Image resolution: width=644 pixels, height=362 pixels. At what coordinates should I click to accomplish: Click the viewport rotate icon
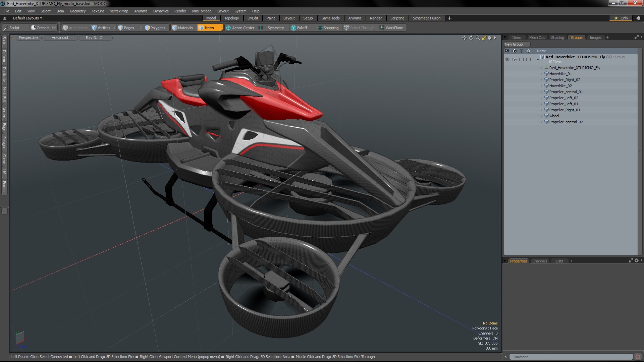click(471, 38)
